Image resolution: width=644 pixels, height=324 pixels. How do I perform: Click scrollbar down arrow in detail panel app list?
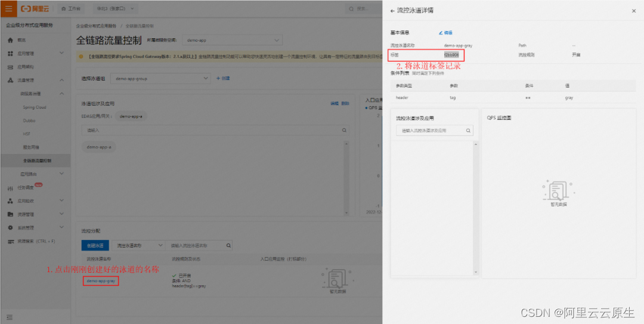[476, 271]
